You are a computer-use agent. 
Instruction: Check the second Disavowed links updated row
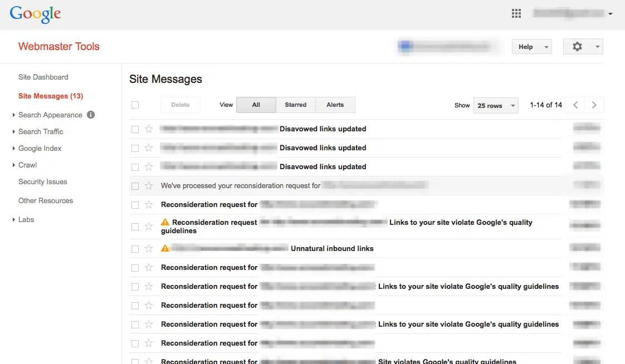[x=135, y=148]
